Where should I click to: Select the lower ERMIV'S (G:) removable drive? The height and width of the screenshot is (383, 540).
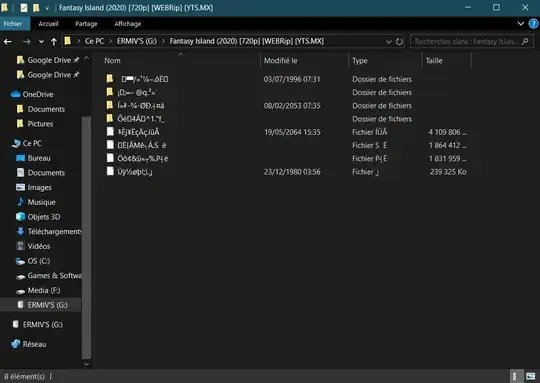(43, 324)
